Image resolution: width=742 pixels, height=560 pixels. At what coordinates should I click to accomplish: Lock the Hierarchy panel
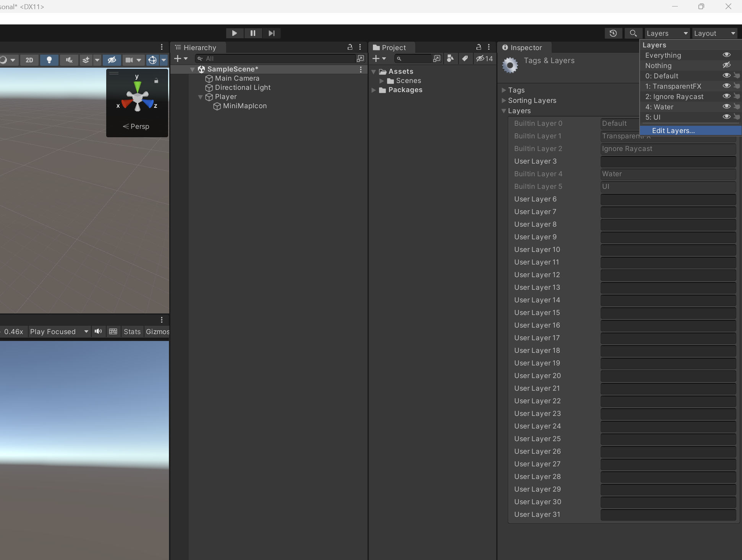tap(350, 47)
